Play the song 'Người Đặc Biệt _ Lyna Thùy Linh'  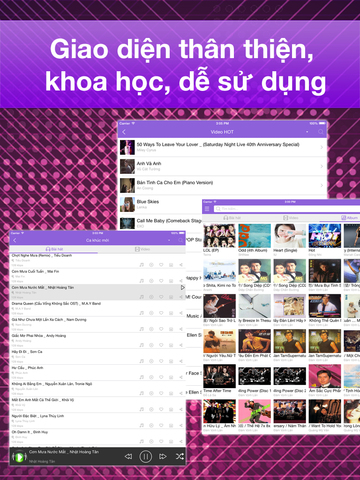[38, 416]
